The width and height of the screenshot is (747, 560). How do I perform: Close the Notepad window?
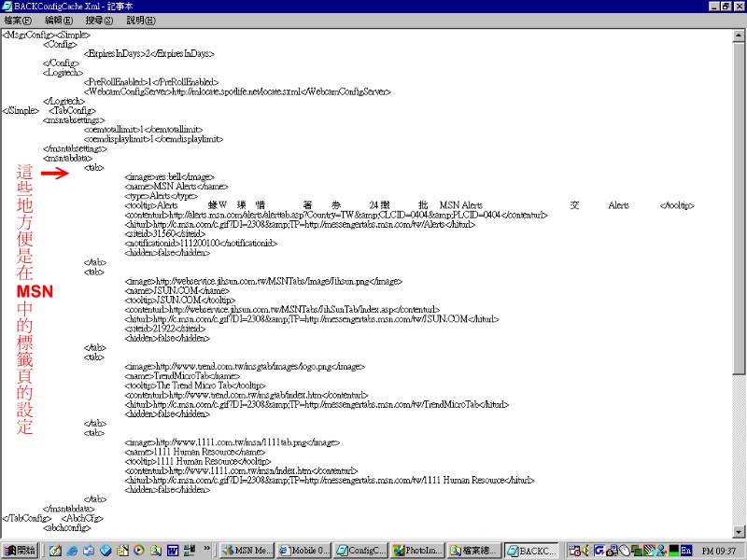(x=739, y=7)
